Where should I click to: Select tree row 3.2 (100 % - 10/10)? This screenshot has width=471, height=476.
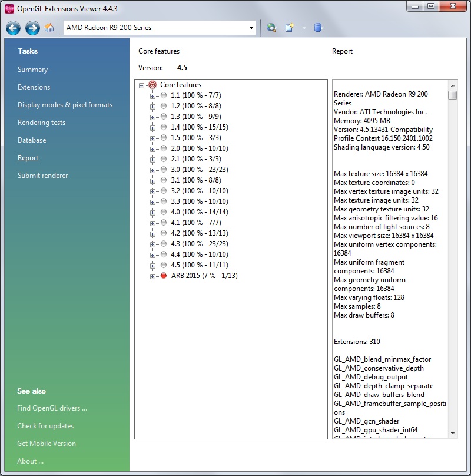[x=200, y=191]
